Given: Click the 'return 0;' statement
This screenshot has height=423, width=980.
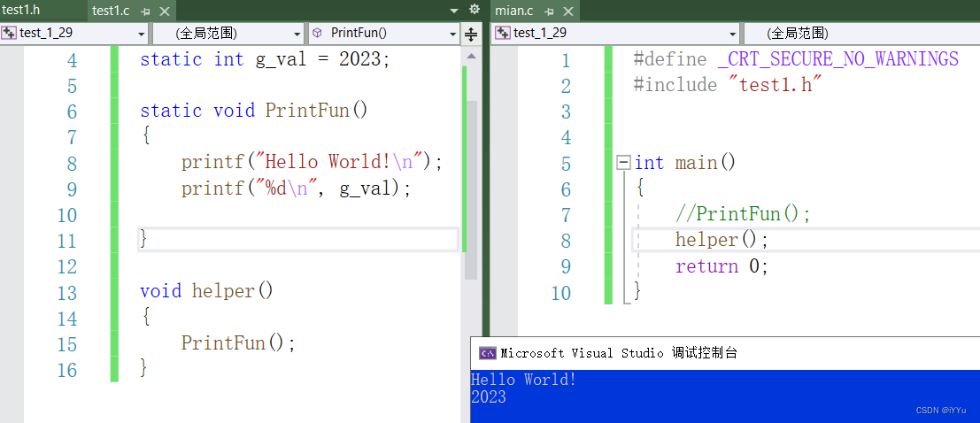Looking at the screenshot, I should click(721, 266).
